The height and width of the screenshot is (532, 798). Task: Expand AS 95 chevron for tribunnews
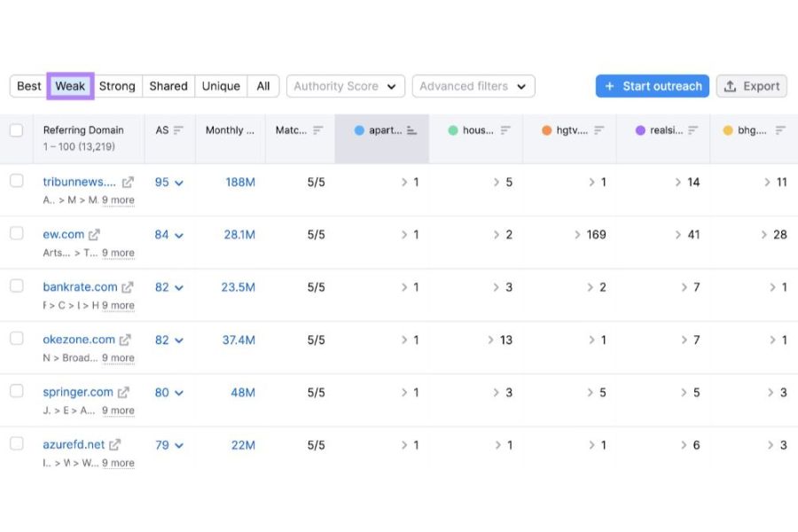pyautogui.click(x=178, y=183)
